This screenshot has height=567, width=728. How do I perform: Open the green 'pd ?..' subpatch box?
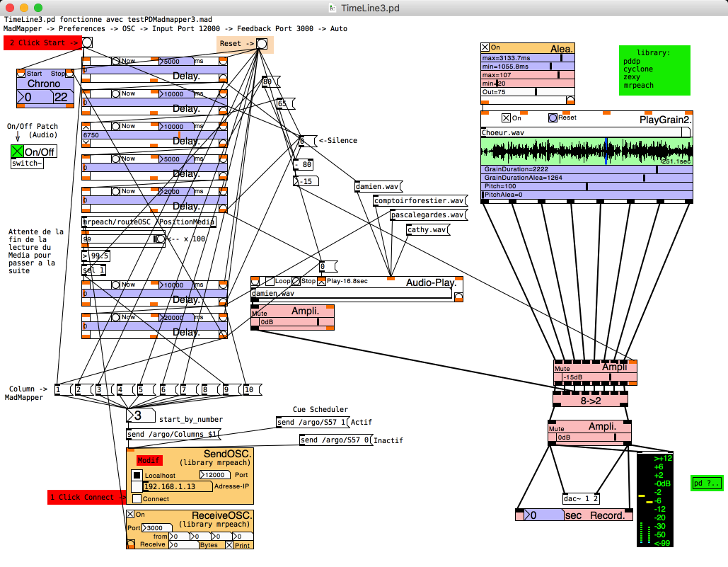[707, 483]
